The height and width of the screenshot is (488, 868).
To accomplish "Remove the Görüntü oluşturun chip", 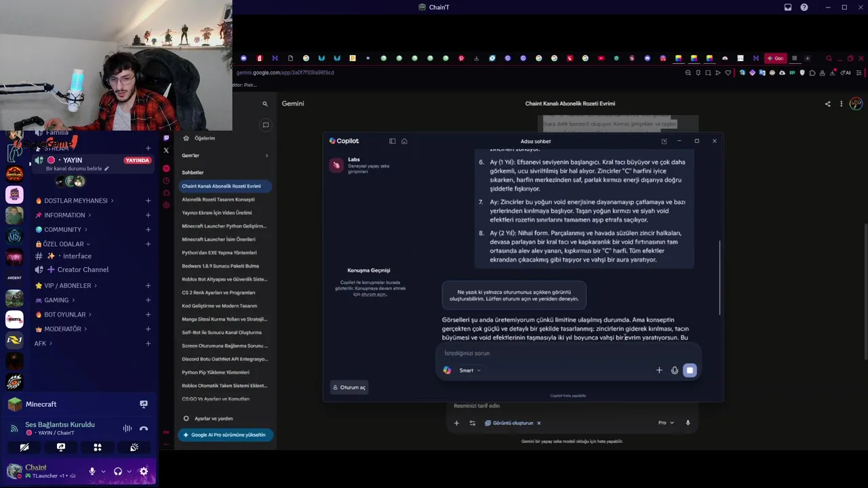I will point(538,423).
